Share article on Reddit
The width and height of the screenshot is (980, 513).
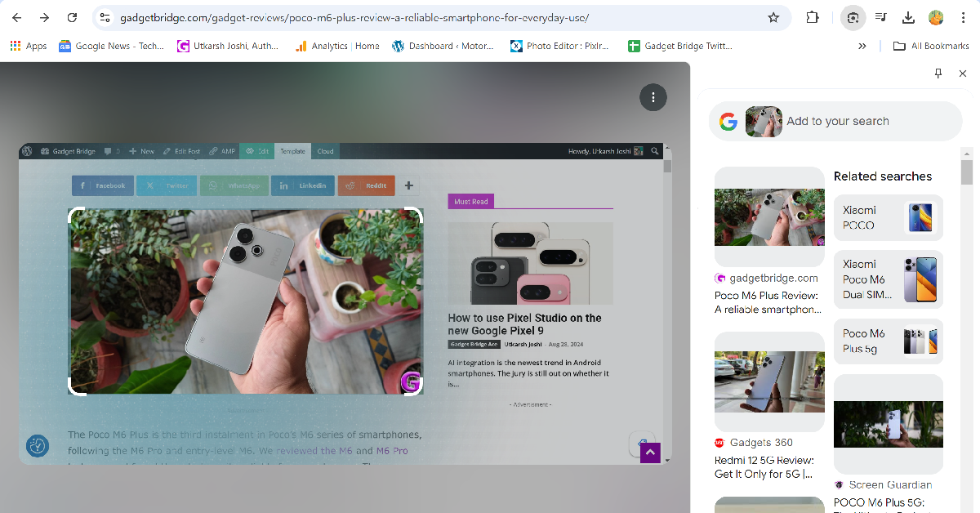click(x=367, y=185)
